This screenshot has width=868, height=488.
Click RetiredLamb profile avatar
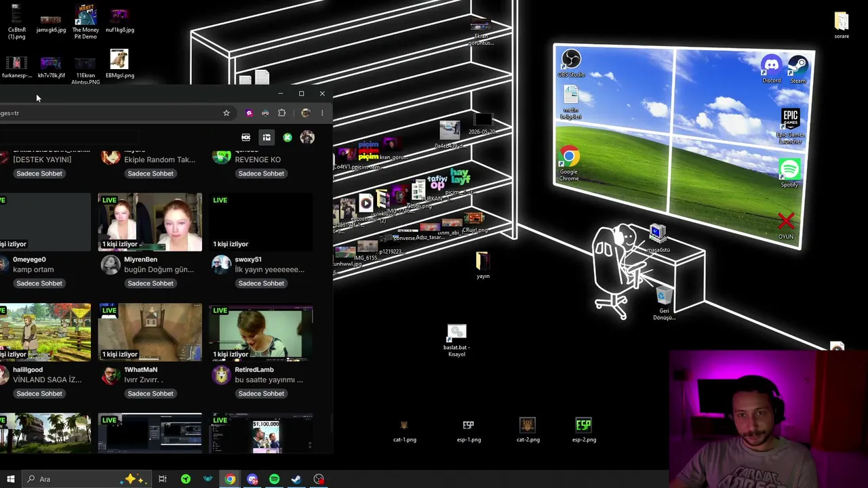(x=221, y=375)
